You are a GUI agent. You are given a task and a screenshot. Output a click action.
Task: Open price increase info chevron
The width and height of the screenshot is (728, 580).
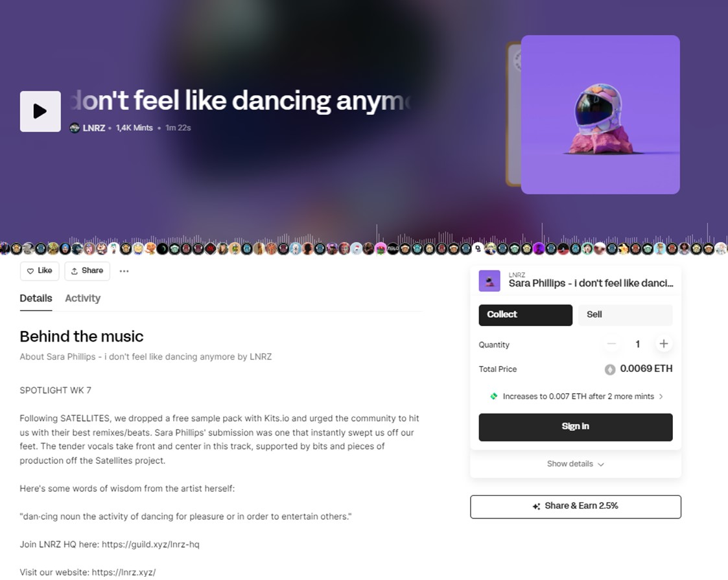(x=661, y=396)
